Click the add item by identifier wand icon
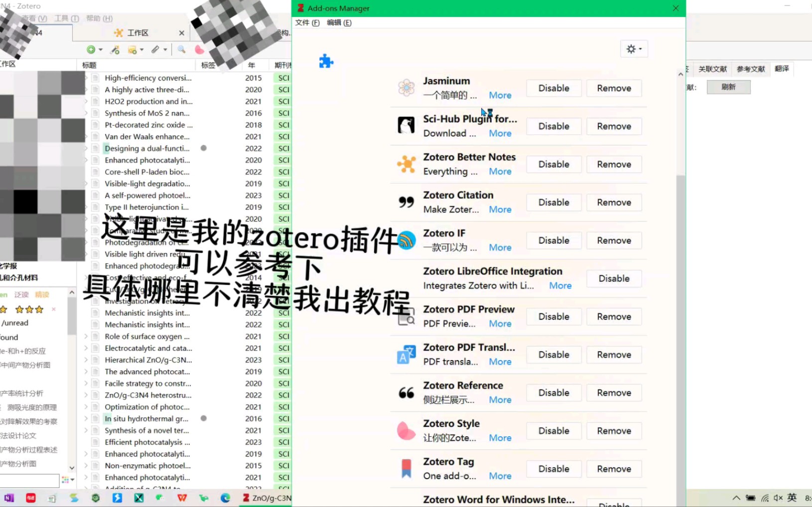The image size is (812, 507). [x=115, y=49]
